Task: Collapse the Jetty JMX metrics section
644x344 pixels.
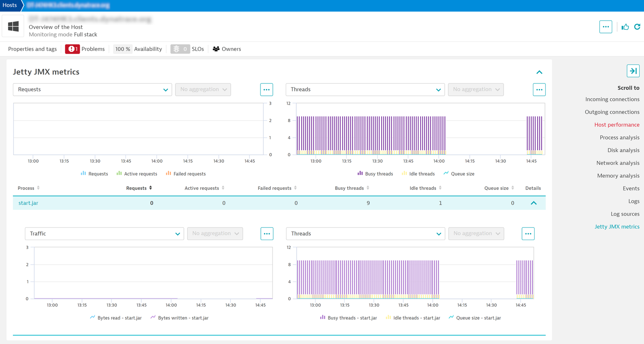Action: click(x=539, y=72)
